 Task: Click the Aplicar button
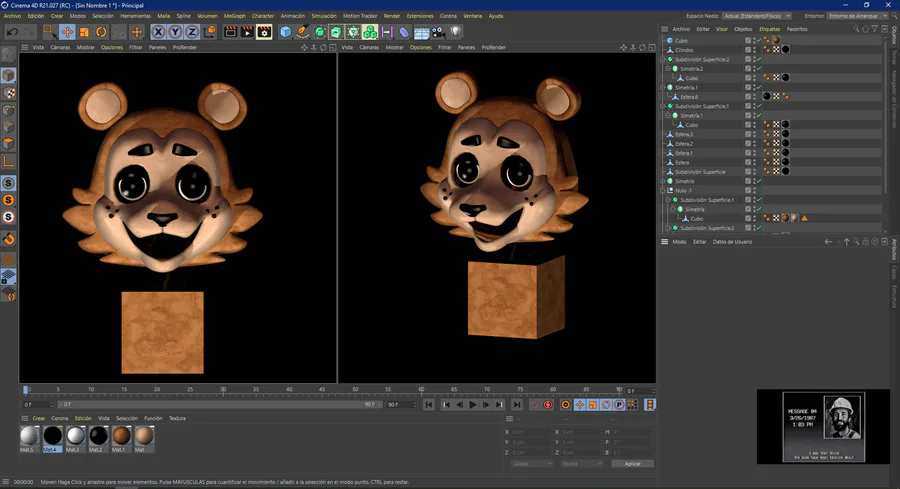click(x=631, y=464)
